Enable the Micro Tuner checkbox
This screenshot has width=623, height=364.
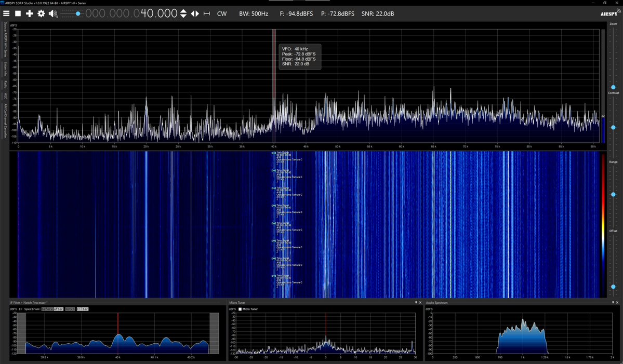pyautogui.click(x=240, y=308)
